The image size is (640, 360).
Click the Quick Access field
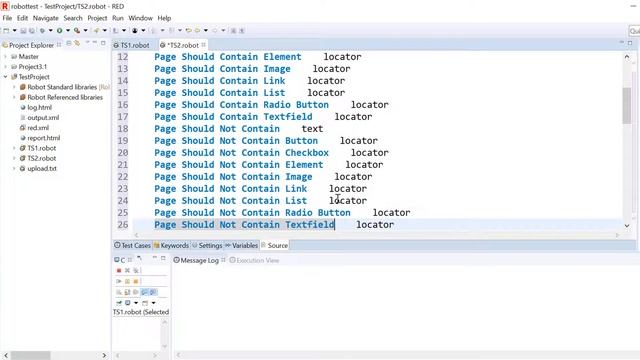(x=634, y=31)
